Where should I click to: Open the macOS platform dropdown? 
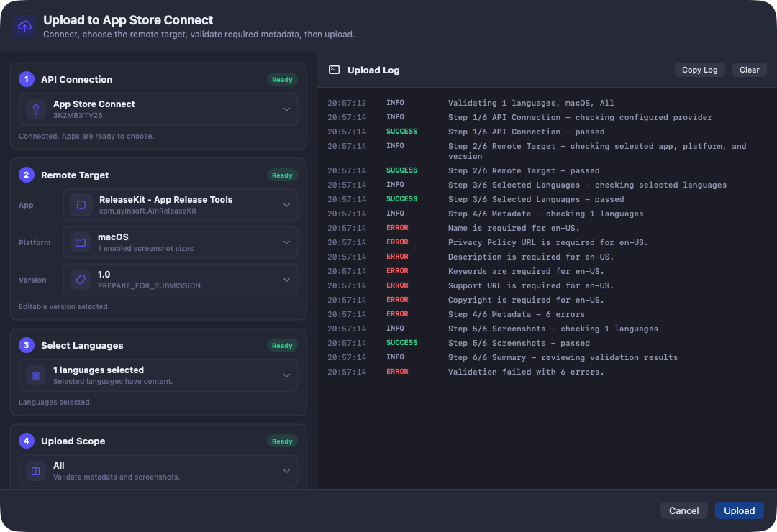point(181,243)
